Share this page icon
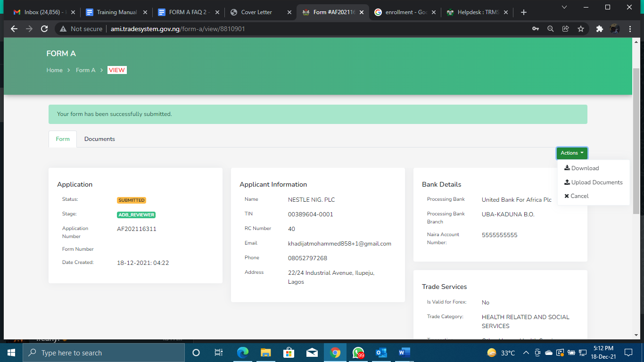This screenshot has width=644, height=362. click(x=566, y=29)
